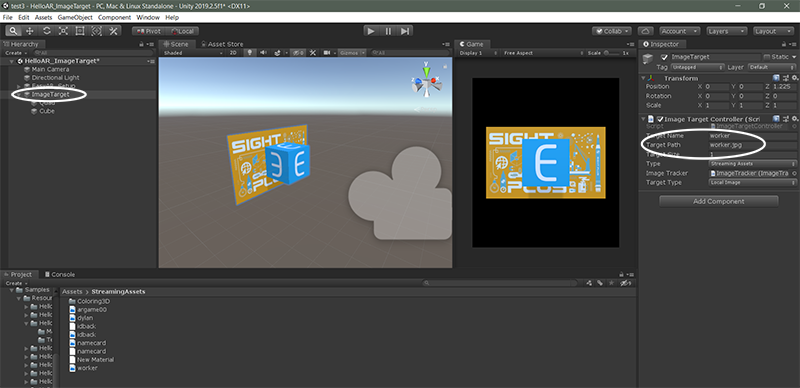800x388 pixels.
Task: Open the Tag dropdown (Untagged)
Action: pyautogui.click(x=697, y=67)
